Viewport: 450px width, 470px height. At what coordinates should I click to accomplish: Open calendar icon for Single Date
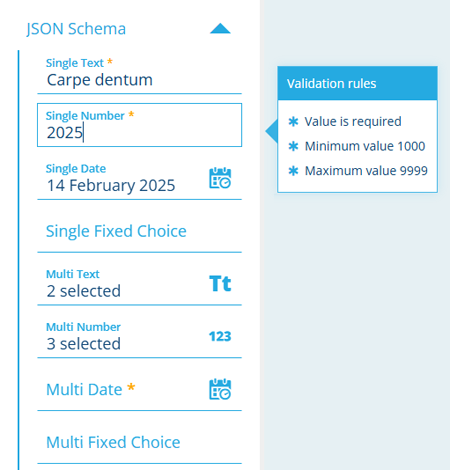pyautogui.click(x=220, y=178)
